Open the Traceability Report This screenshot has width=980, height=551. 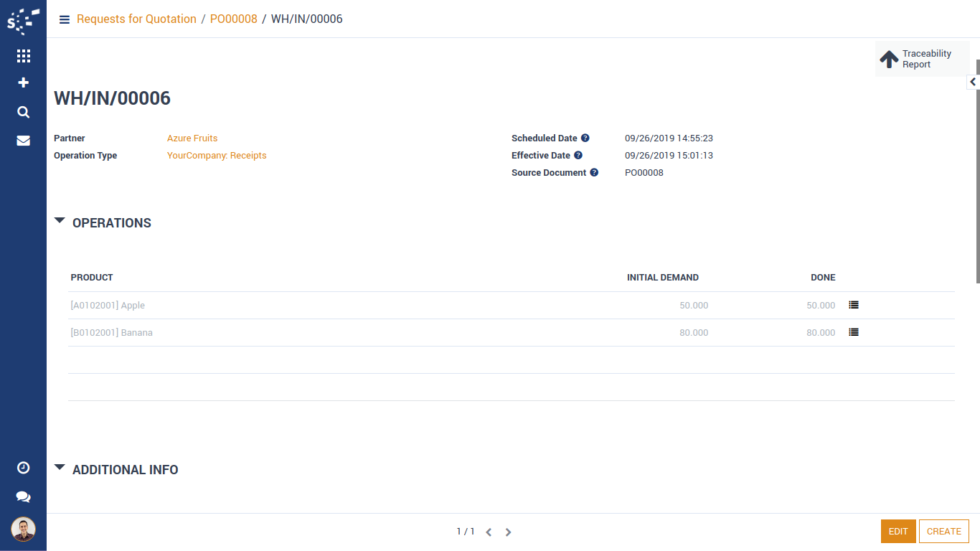pos(922,59)
